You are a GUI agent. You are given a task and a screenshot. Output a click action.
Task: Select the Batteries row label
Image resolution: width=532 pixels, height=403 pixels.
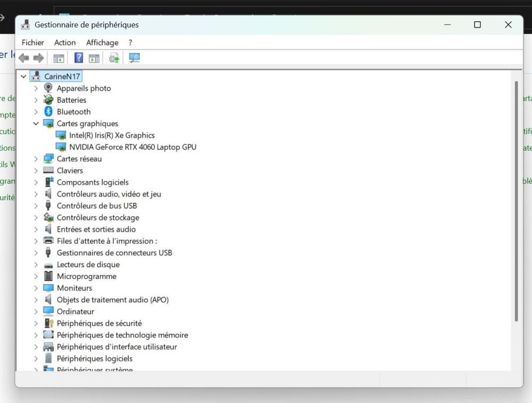coord(72,100)
